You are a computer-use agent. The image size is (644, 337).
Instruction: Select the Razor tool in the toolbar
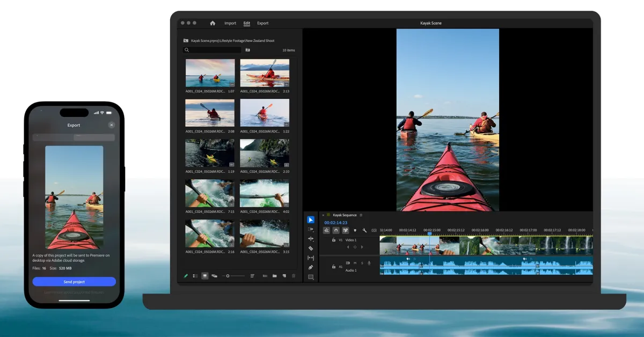pos(311,248)
